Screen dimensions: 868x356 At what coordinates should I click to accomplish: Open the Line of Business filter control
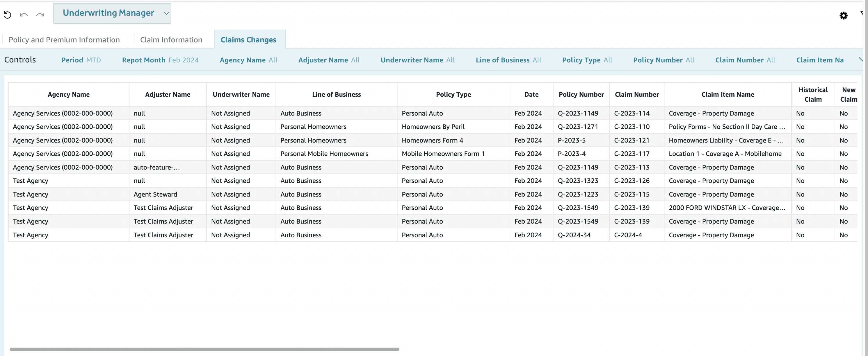[508, 60]
